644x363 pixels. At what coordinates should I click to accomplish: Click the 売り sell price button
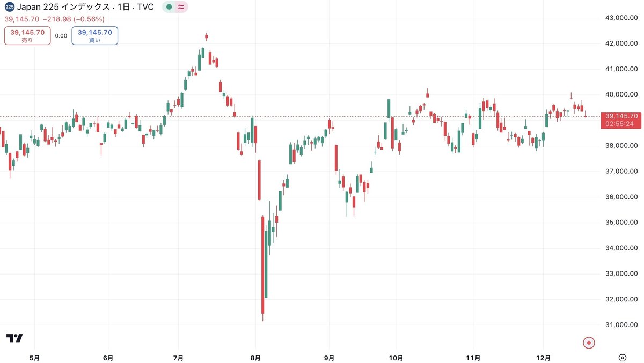pos(27,36)
